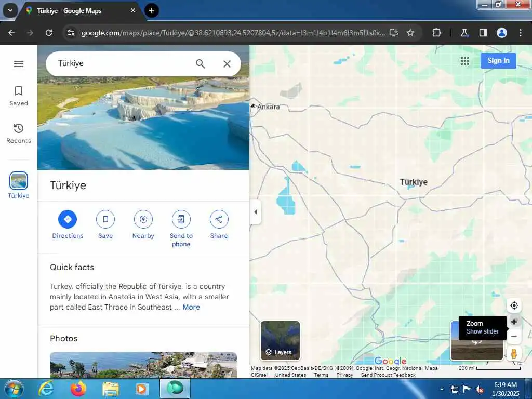Close the Google Maps tab
The image size is (532, 399).
(x=133, y=10)
